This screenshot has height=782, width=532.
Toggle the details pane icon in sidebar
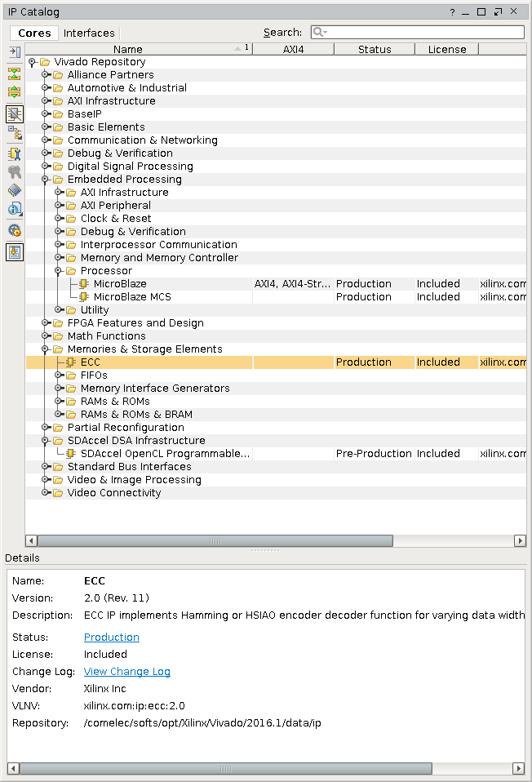(x=14, y=252)
